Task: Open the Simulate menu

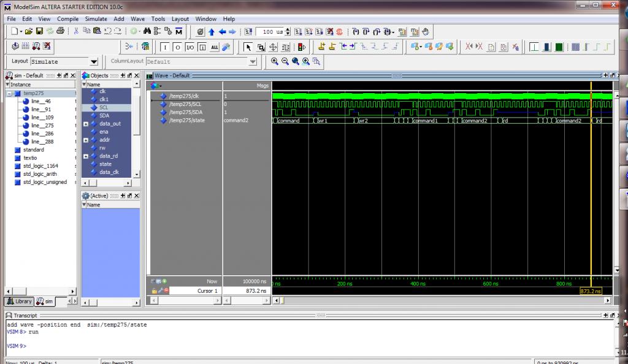Action: point(96,19)
